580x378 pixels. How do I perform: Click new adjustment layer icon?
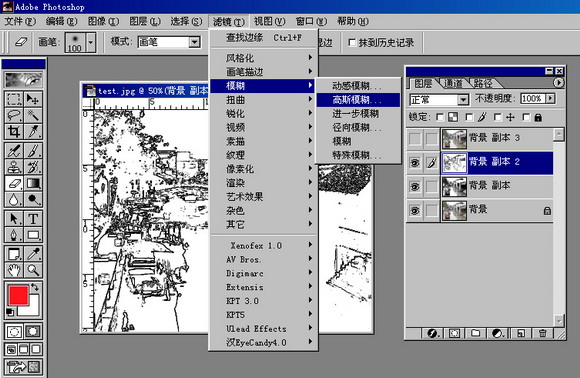498,333
